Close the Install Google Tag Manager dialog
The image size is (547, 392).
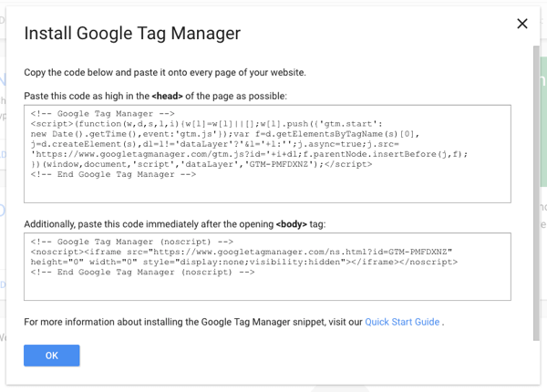point(522,24)
